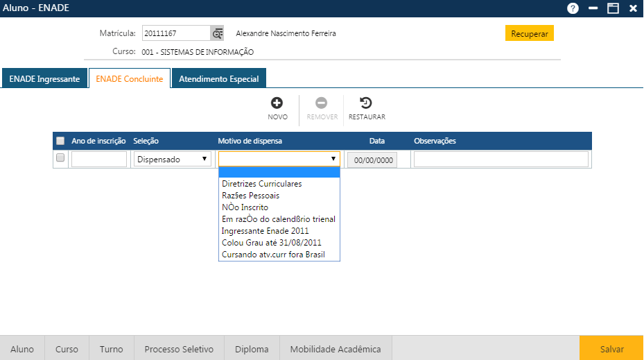Click the Observações column header
Viewport: 644px width, 360px height.
[435, 141]
